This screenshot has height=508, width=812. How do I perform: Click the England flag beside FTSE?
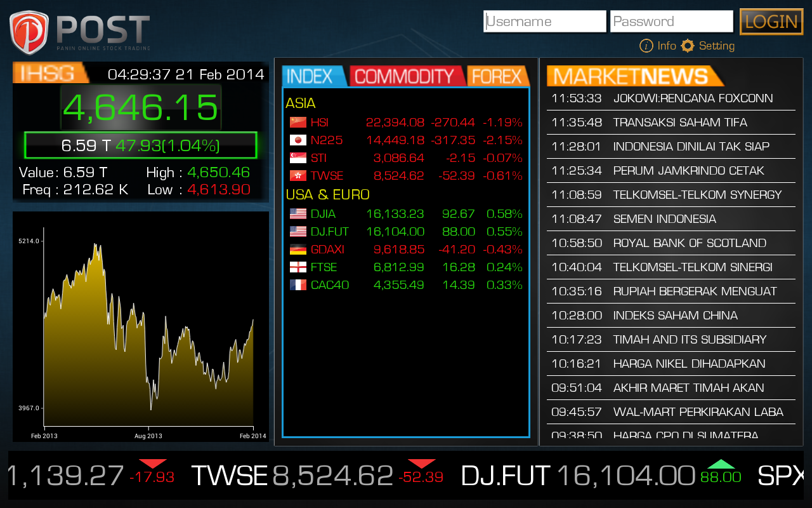click(298, 267)
